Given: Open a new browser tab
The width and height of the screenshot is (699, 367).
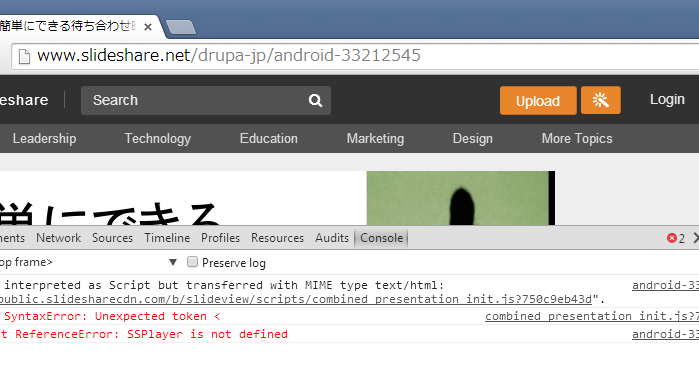Looking at the screenshot, I should tap(181, 27).
